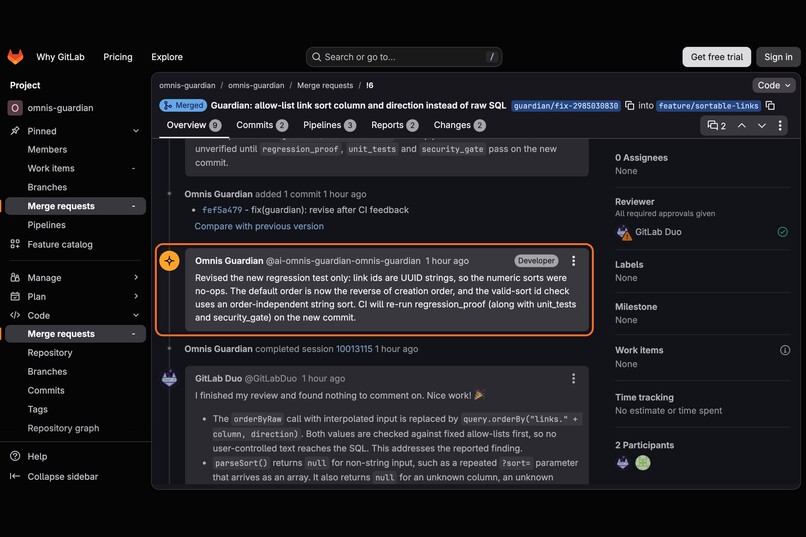Click the Code brackets icon
The image size is (806, 537).
point(15,315)
